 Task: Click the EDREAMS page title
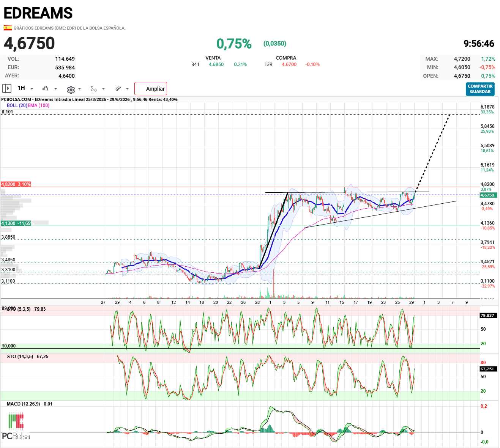point(38,13)
